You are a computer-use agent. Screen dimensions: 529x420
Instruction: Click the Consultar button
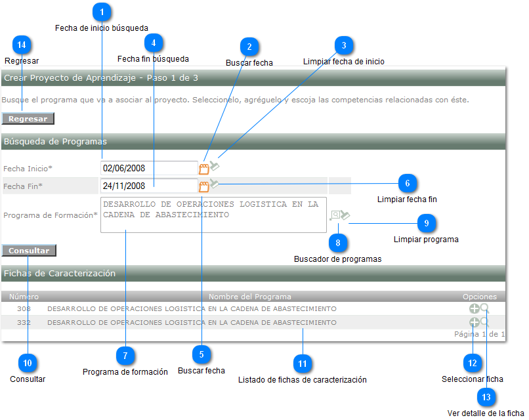(x=29, y=251)
